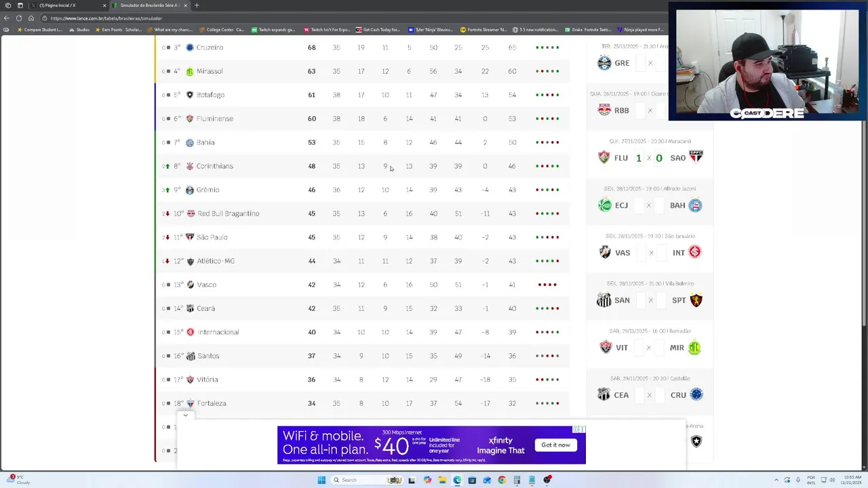This screenshot has width=868, height=488.
Task: Open the Compare Student L... bookmark
Action: [x=40, y=30]
